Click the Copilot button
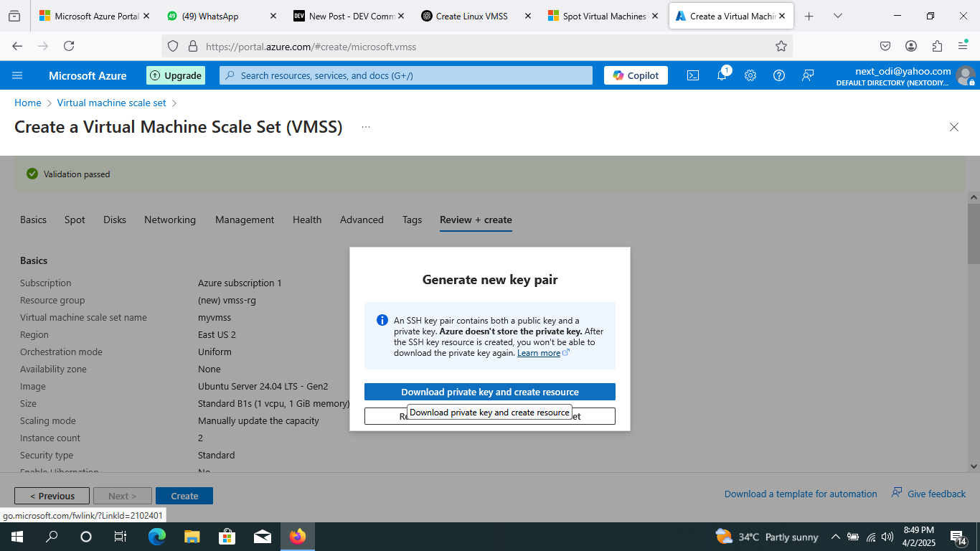The image size is (980, 551). 636,75
